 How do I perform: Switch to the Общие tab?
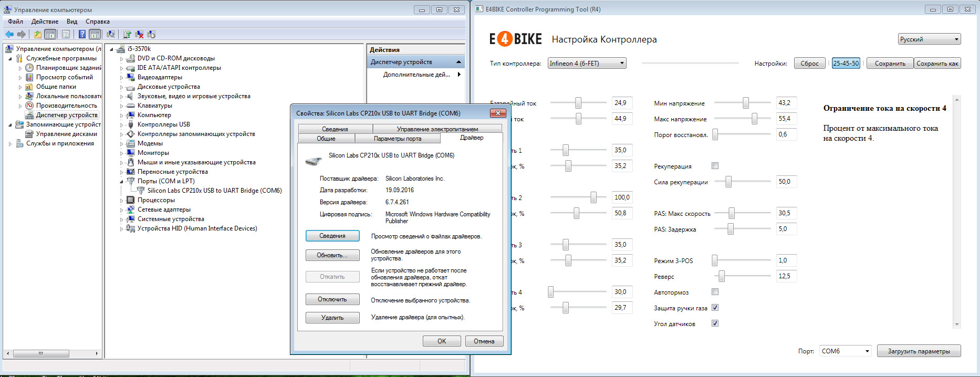[x=326, y=139]
